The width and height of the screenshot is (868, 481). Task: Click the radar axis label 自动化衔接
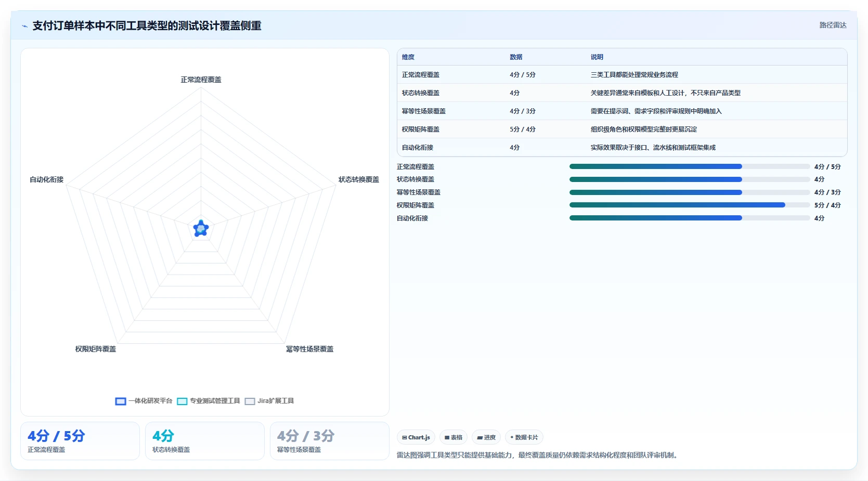pyautogui.click(x=47, y=179)
